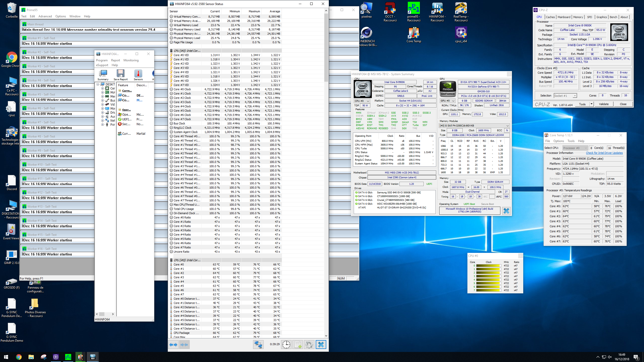Click the Core 0 clock bar in CPU #0
Viewport: 644px width, 362px height.
click(489, 265)
